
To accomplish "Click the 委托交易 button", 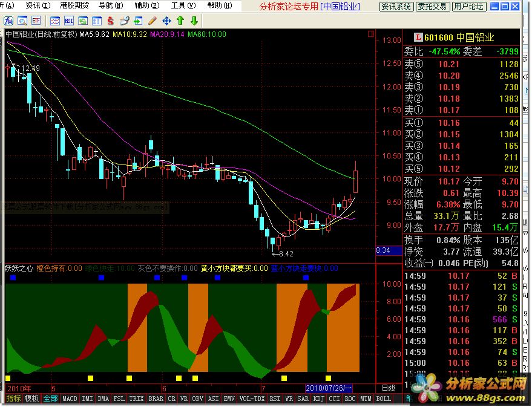I will pyautogui.click(x=433, y=6).
